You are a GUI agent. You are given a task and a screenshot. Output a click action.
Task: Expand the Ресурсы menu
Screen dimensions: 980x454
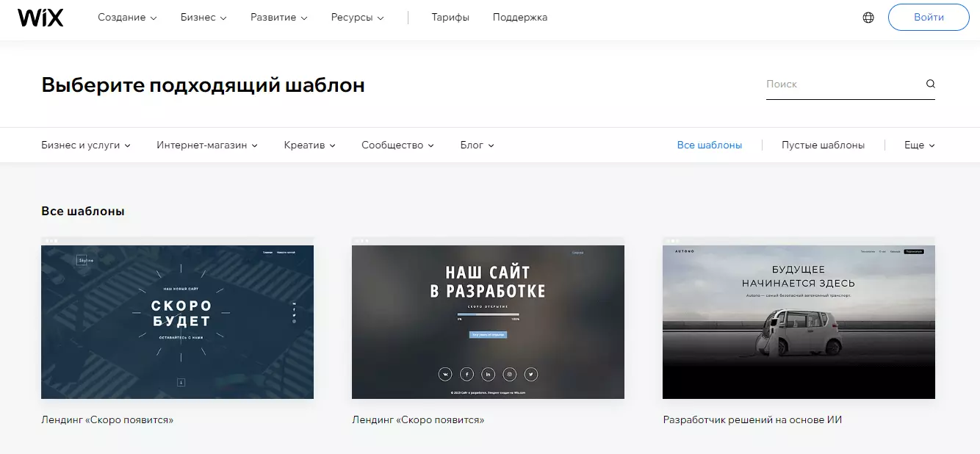[357, 18]
